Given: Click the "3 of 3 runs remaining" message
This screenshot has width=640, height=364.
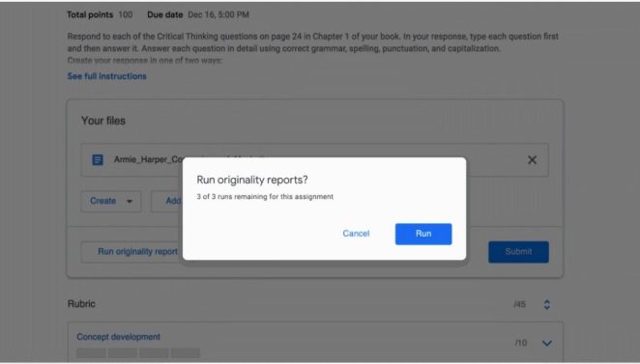Looking at the screenshot, I should click(x=265, y=196).
